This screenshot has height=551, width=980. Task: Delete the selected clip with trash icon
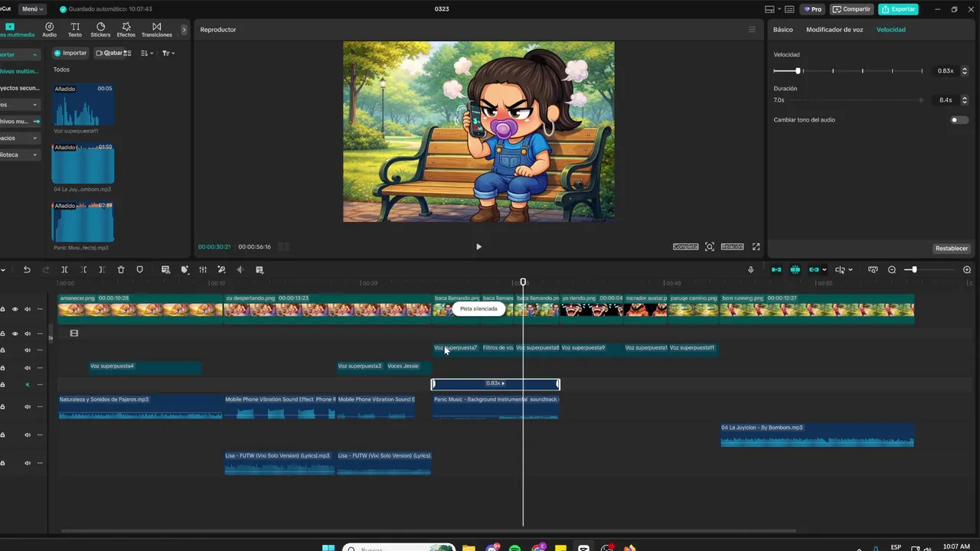[x=121, y=270]
